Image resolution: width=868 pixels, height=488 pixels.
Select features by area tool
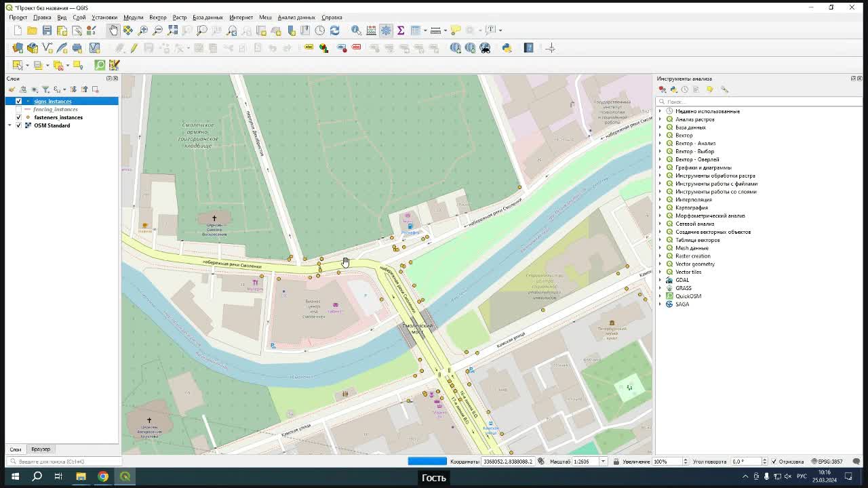(18, 65)
